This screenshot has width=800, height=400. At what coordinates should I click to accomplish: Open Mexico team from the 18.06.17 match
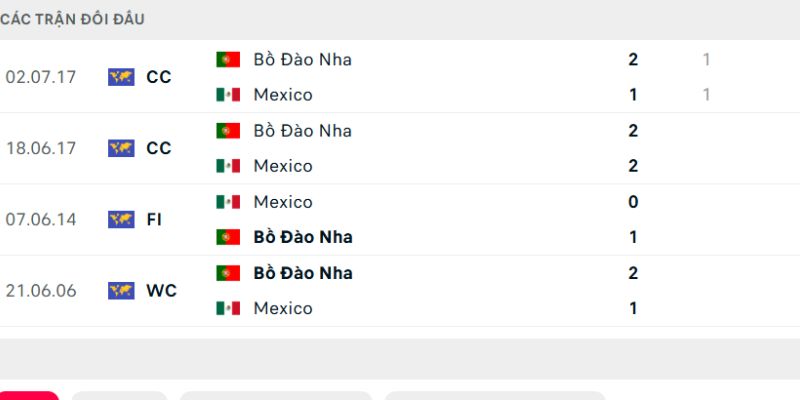[283, 166]
